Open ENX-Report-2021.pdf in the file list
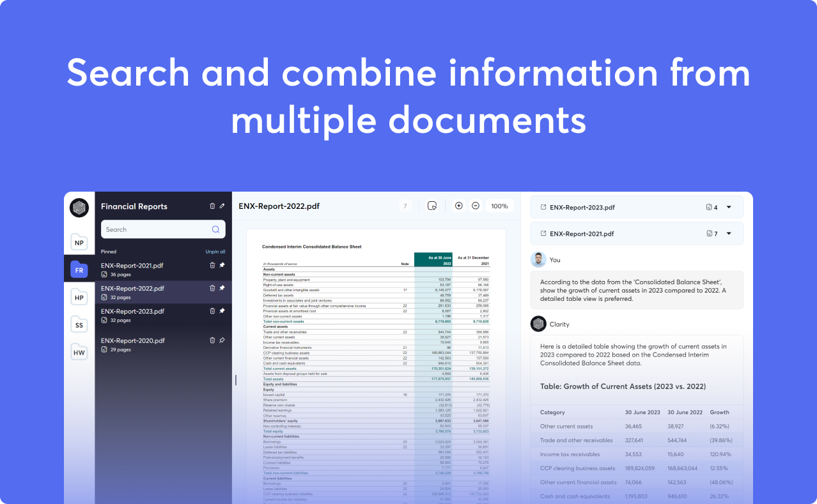Viewport: 817px width, 504px height. [x=132, y=265]
